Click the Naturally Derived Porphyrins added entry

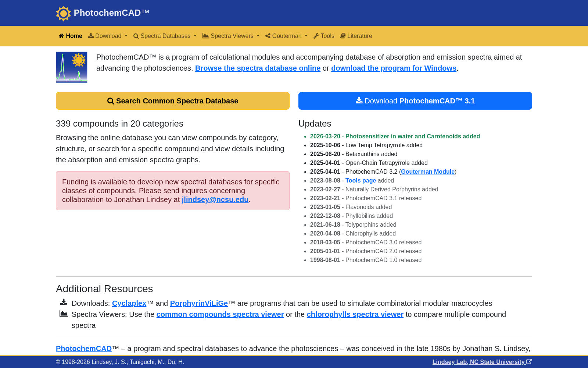(x=374, y=189)
